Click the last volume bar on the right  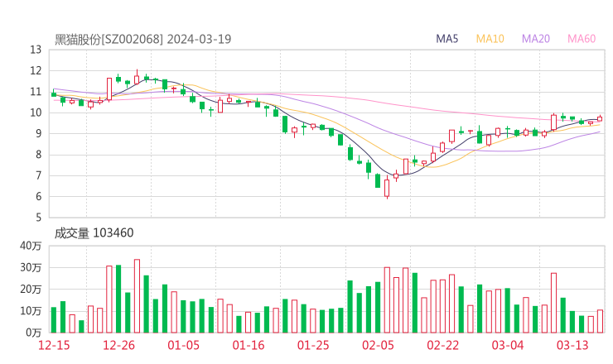click(600, 322)
